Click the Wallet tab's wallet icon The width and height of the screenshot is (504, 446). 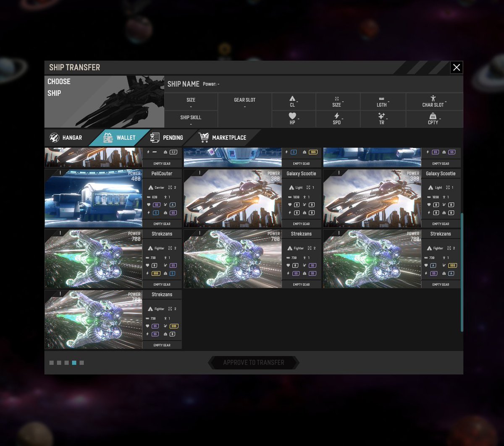108,137
